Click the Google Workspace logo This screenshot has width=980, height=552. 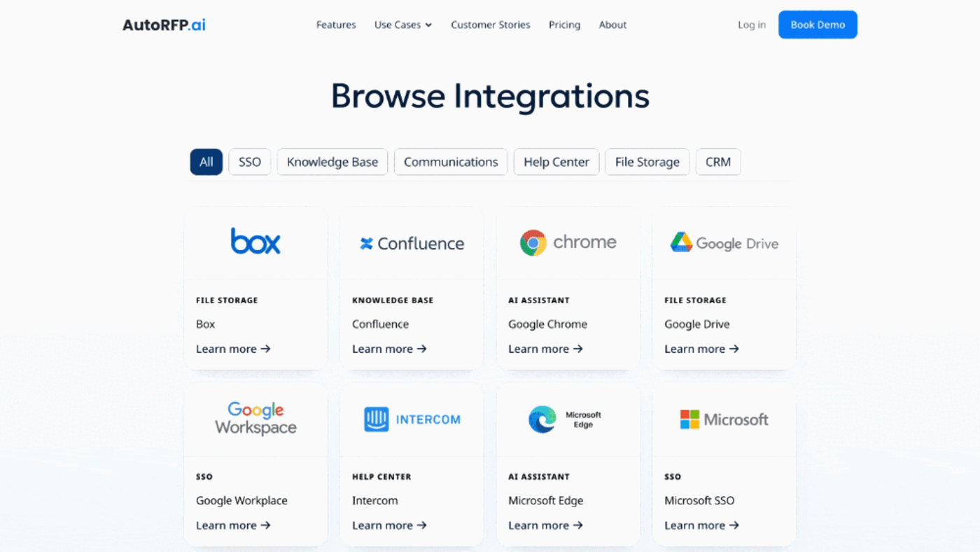click(256, 418)
